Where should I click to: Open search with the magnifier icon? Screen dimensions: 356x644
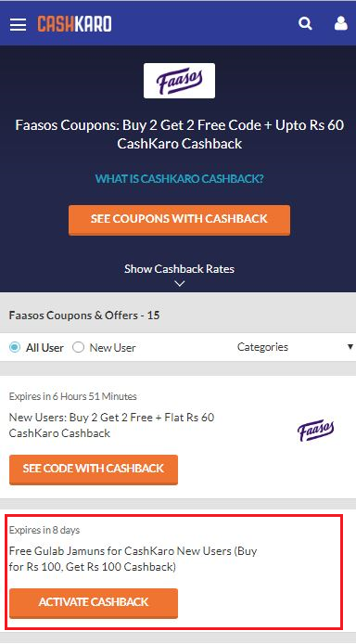click(305, 23)
